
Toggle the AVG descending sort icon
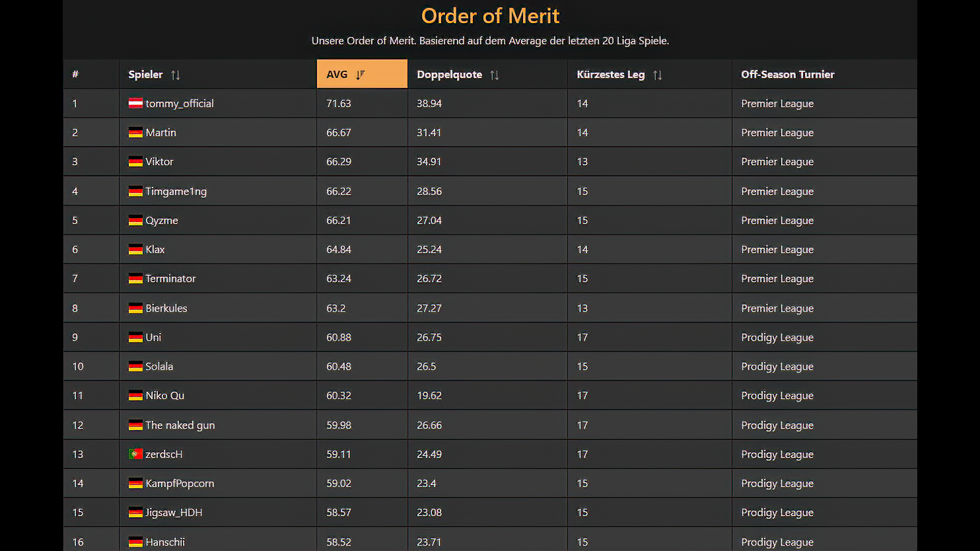tap(360, 75)
